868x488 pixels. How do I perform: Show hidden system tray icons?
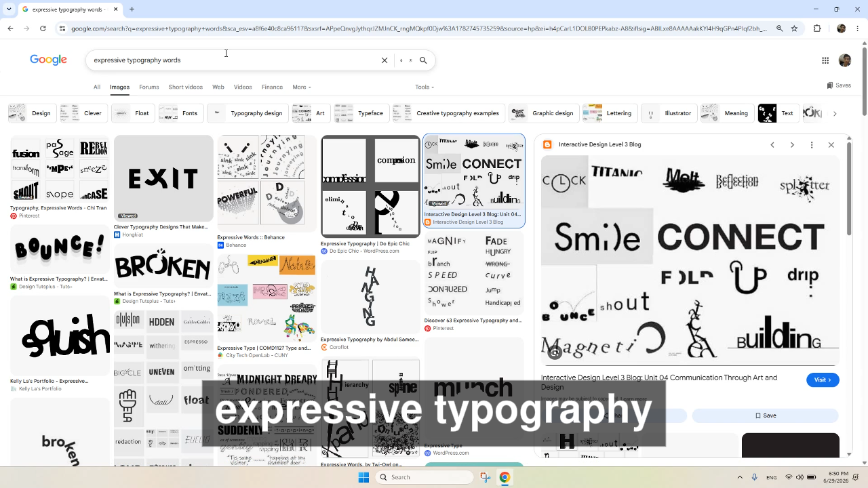pos(741,477)
